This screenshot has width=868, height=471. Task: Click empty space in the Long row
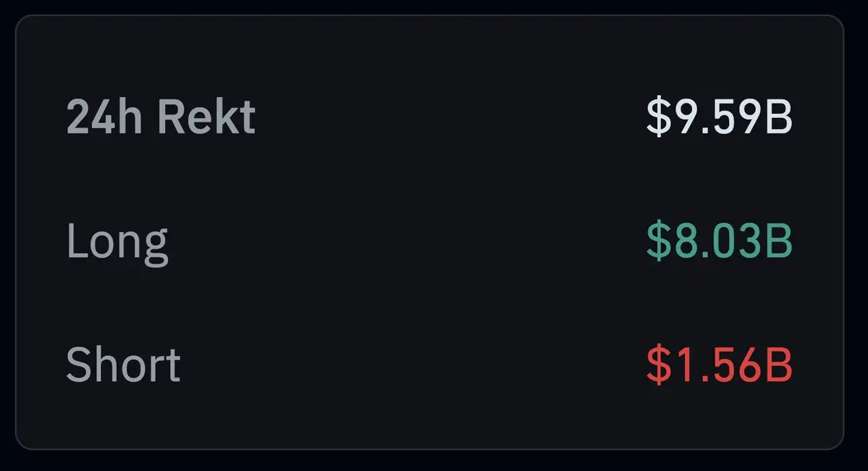point(405,242)
